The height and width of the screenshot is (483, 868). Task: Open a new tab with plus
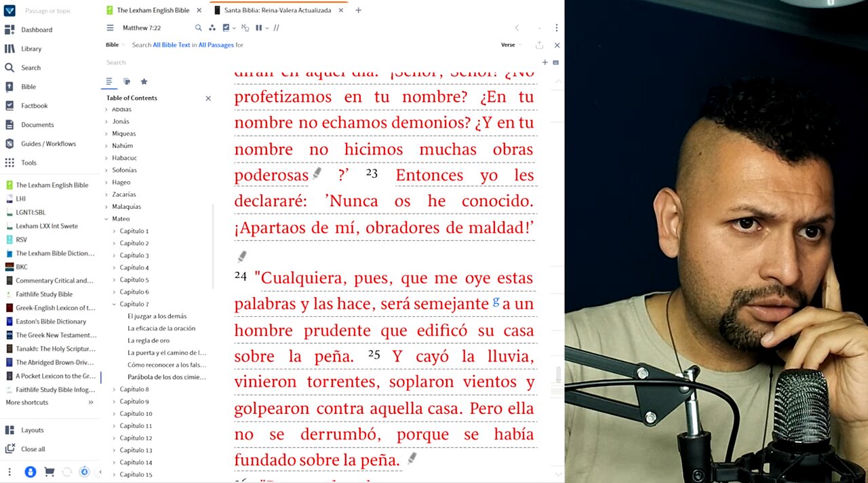(x=358, y=10)
